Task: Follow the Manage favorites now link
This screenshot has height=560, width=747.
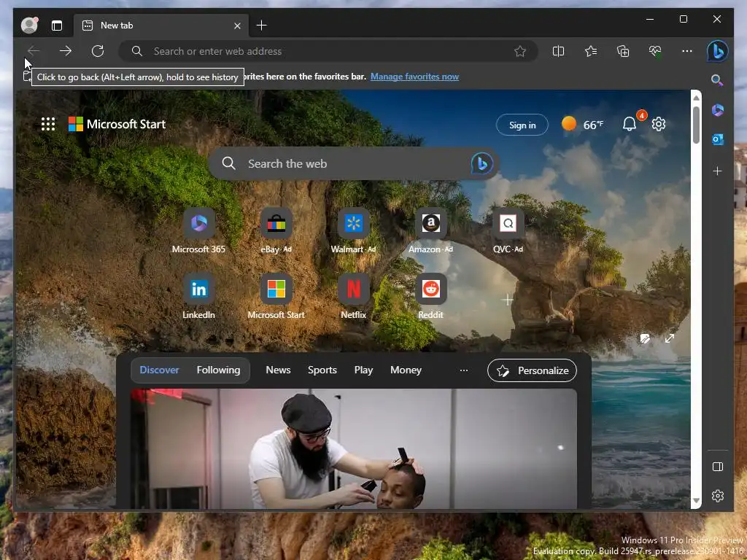Action: tap(414, 77)
